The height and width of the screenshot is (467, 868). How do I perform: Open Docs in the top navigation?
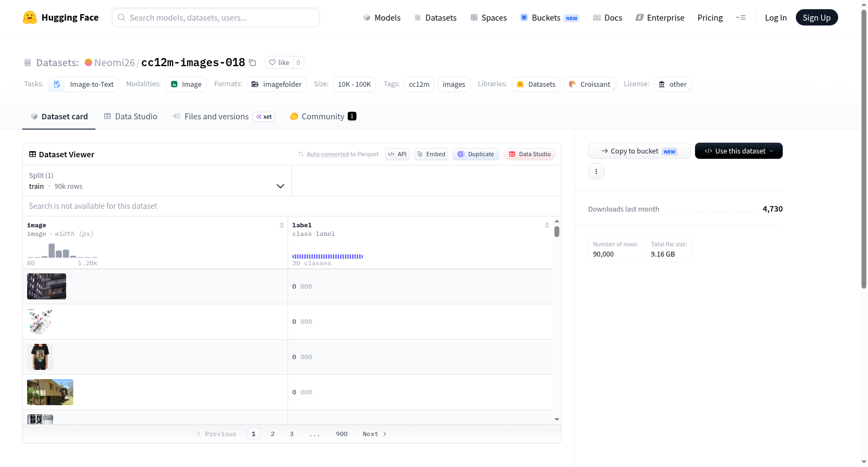pyautogui.click(x=608, y=17)
